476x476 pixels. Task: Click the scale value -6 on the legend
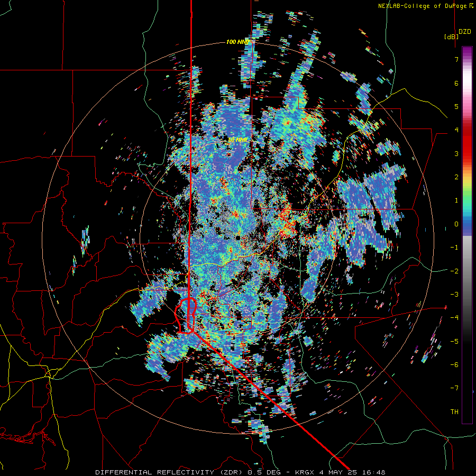click(x=454, y=364)
